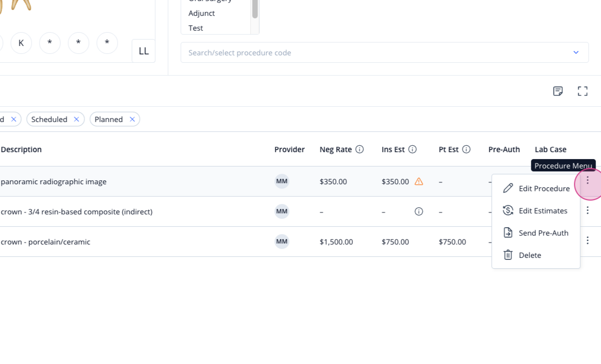Select tooth K on the chart
The height and width of the screenshot is (364, 601).
pos(21,43)
